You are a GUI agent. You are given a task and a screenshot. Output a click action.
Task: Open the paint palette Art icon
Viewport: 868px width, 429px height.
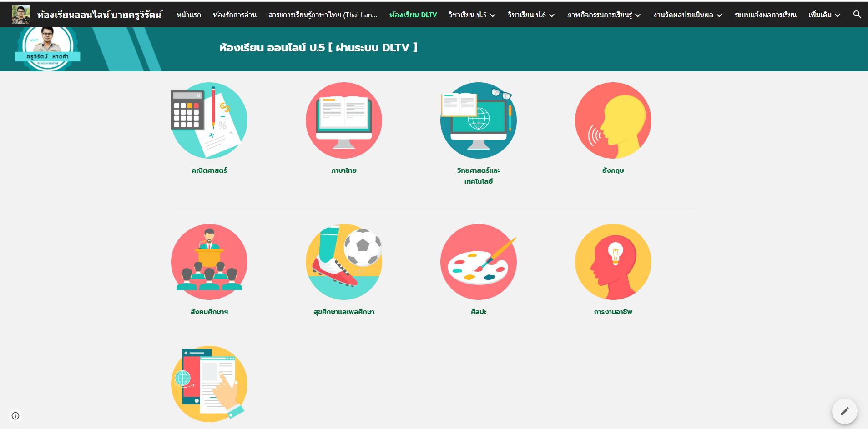coord(478,262)
